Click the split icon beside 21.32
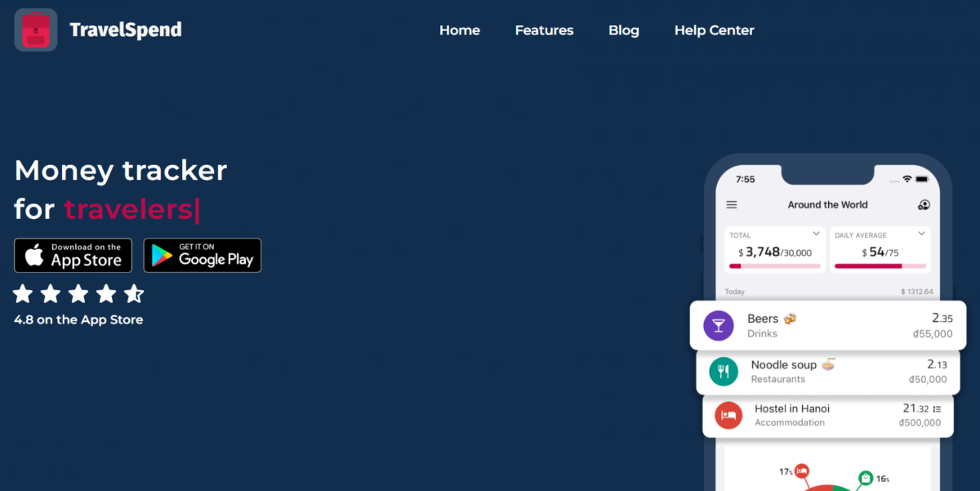 (937, 409)
